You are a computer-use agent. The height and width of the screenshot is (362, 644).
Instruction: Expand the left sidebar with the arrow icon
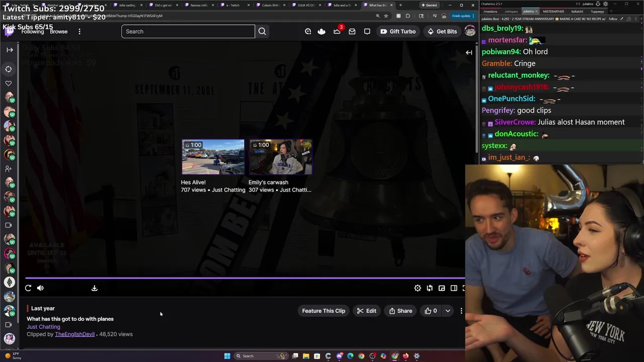[10, 50]
